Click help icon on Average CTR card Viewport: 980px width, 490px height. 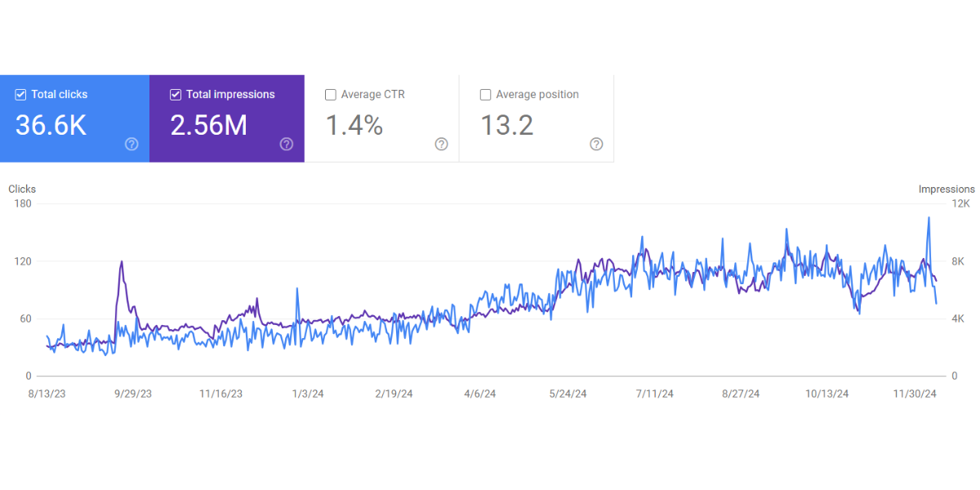click(x=441, y=145)
